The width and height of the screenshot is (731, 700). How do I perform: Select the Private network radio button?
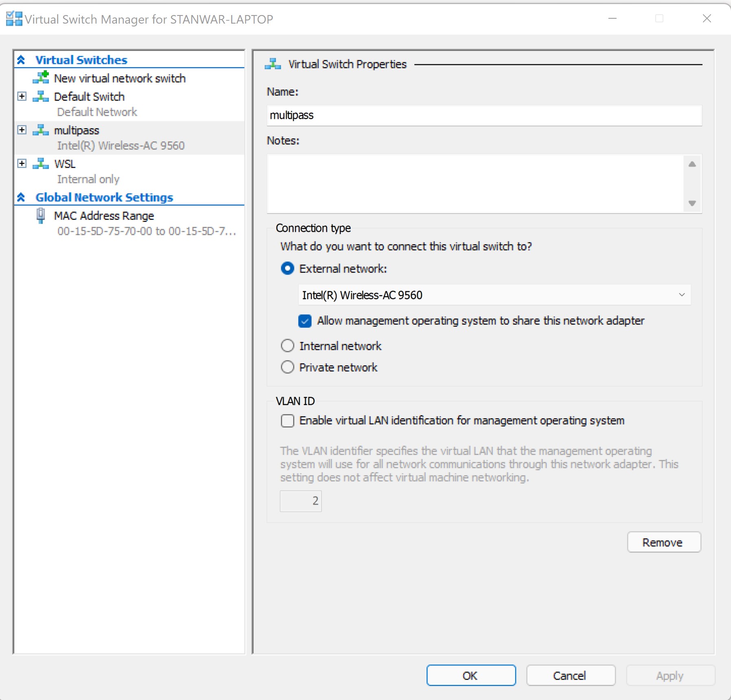[x=288, y=367]
